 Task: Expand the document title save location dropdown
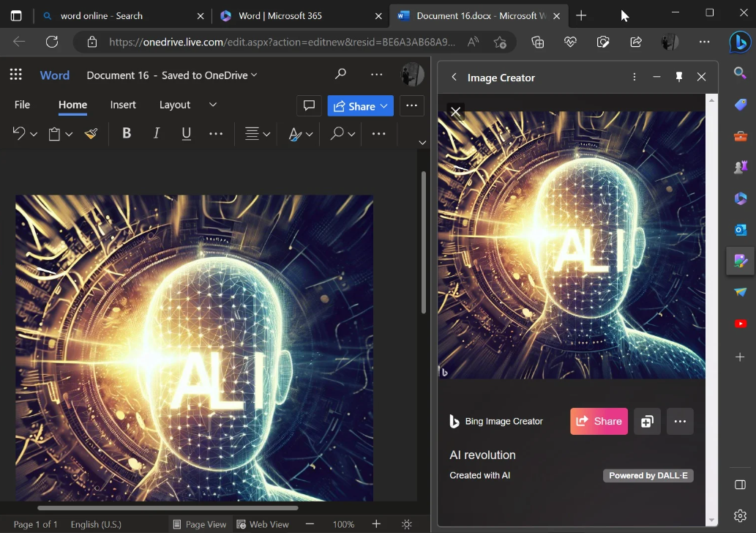(254, 75)
